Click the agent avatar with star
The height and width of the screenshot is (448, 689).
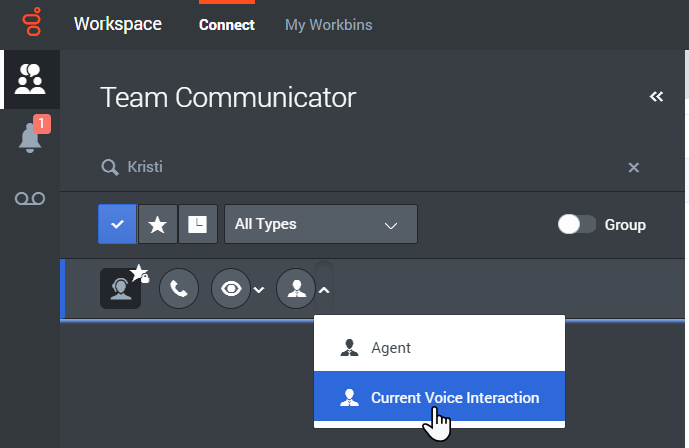click(121, 289)
